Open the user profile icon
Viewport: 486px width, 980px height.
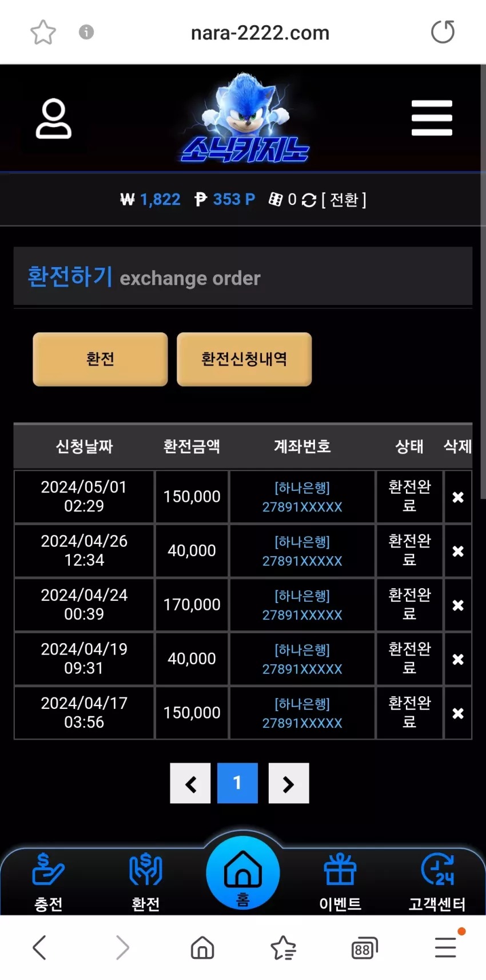point(54,118)
